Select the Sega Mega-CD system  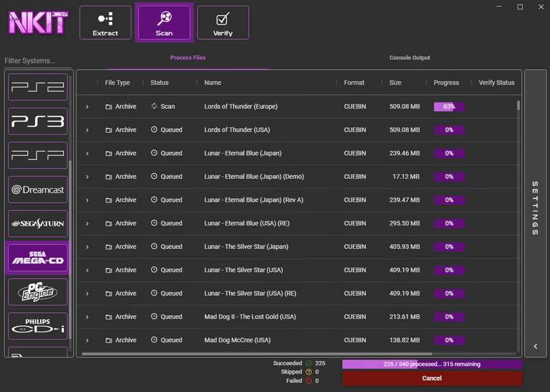point(38,258)
